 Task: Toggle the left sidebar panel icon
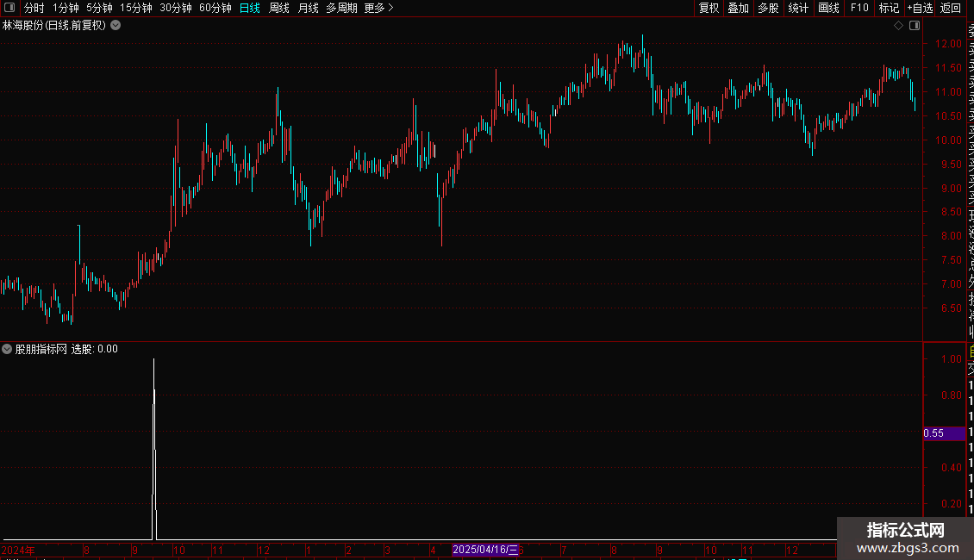click(x=9, y=8)
